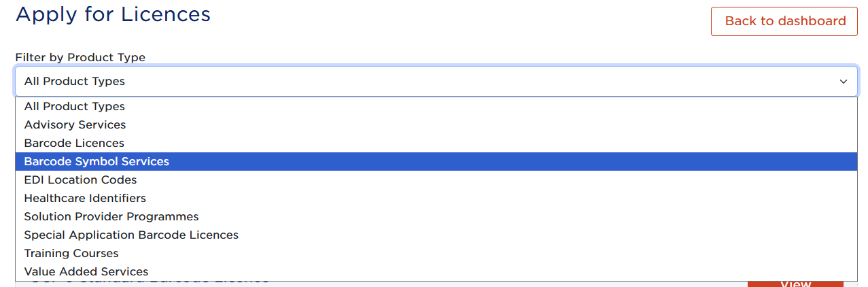Click empty space right of Filter by Product Type label

pyautogui.click(x=476, y=58)
